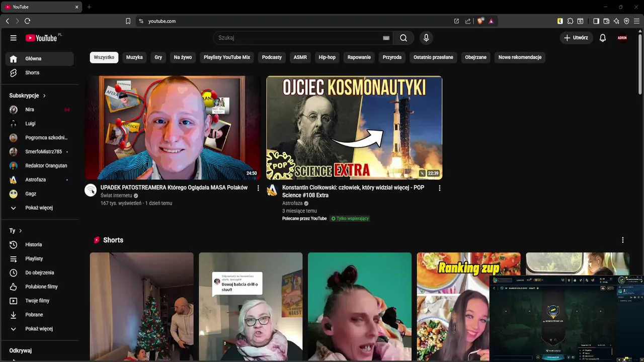Viewport: 644px width, 362px height.
Task: Reload the page in browser toolbar
Action: point(27,21)
